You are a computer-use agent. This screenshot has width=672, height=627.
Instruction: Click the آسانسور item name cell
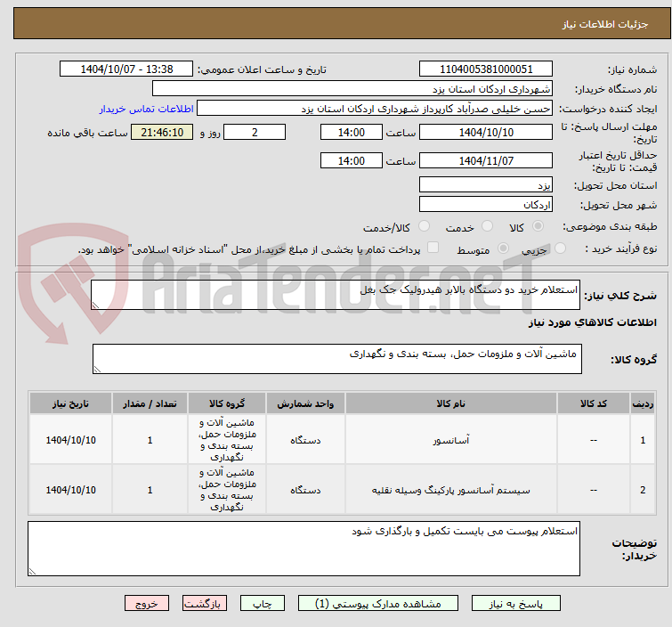pyautogui.click(x=451, y=440)
